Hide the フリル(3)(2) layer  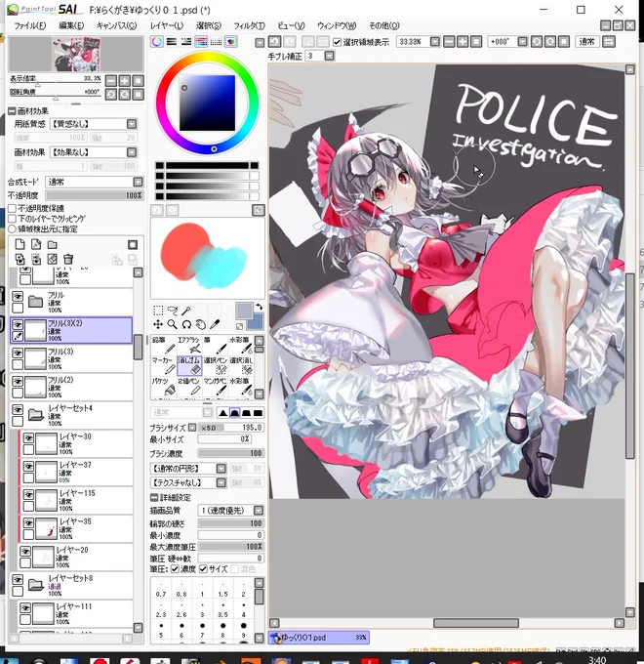18,324
